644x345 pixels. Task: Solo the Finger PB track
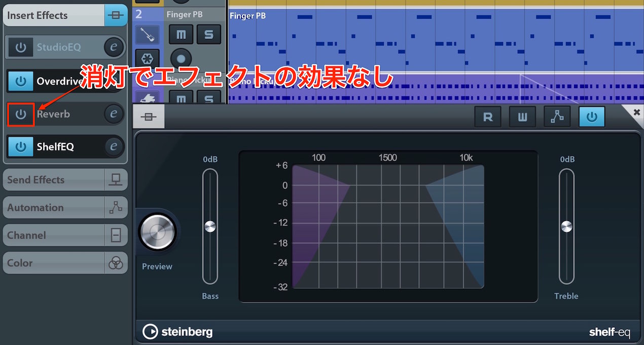click(x=208, y=34)
